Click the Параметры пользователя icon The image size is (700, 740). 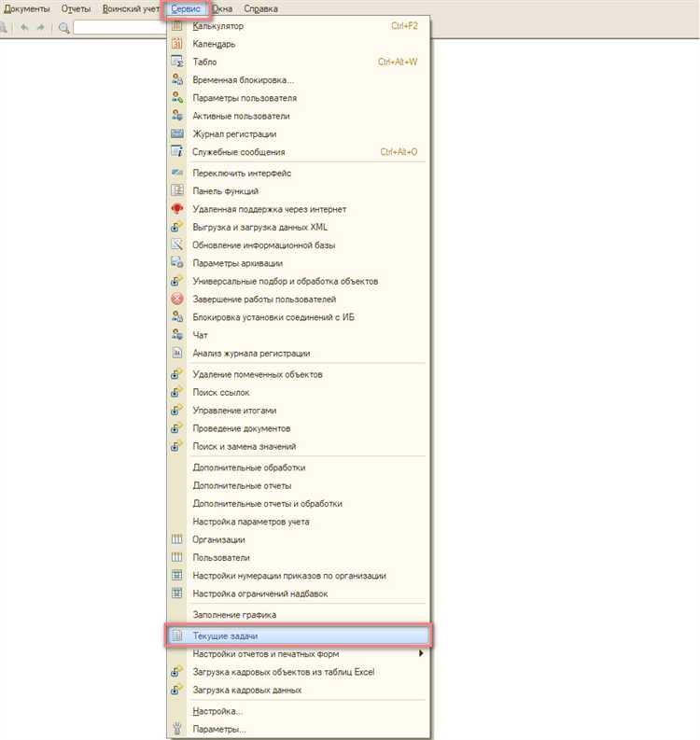pos(176,98)
